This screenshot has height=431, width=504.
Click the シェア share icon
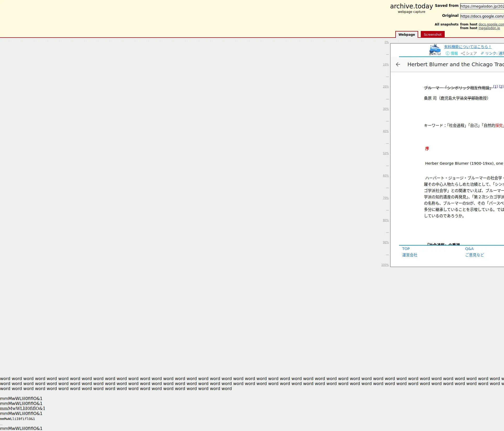(463, 53)
